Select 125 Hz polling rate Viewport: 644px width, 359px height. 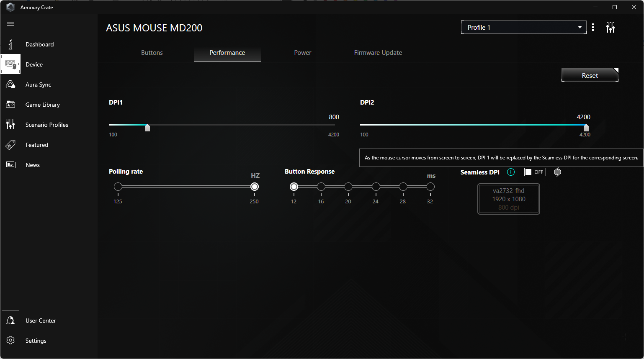pyautogui.click(x=118, y=187)
